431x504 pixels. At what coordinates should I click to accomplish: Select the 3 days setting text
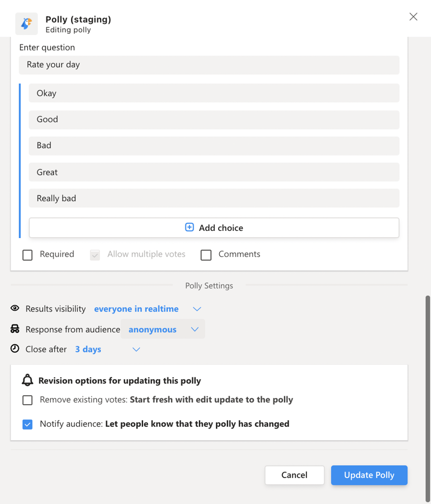pyautogui.click(x=88, y=349)
